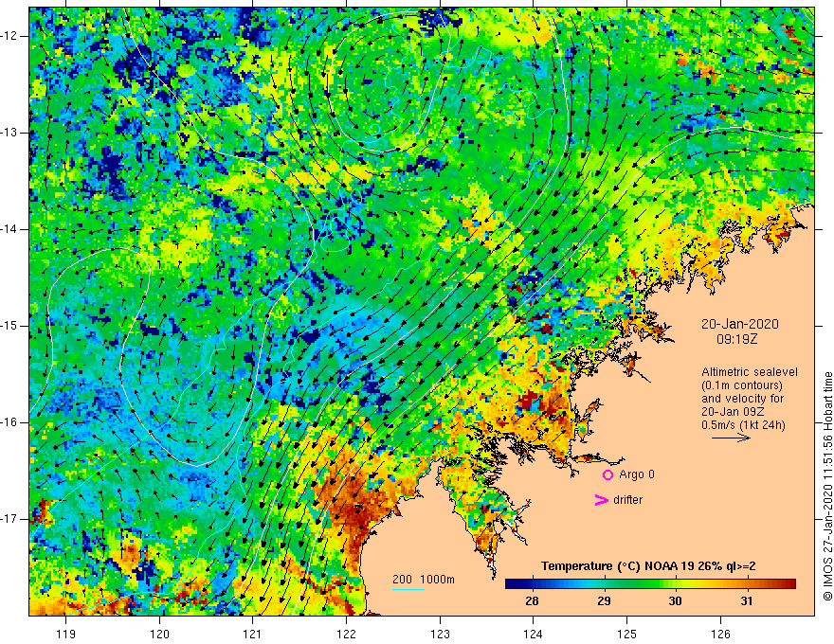
Task: Click the latitude '-16' axis label
Action: [10, 422]
